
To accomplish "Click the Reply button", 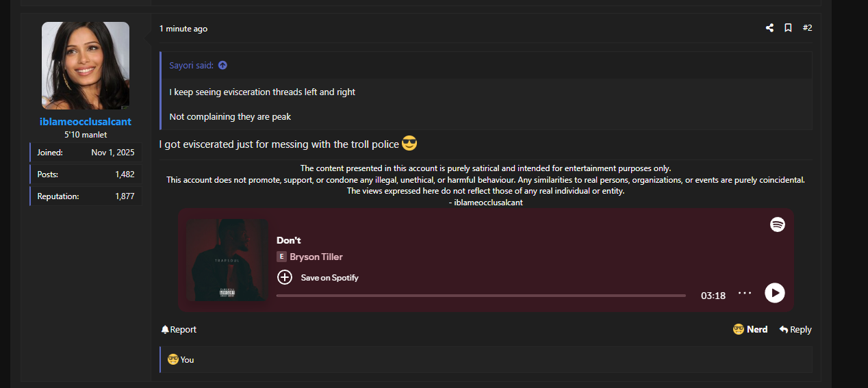I will pos(795,330).
